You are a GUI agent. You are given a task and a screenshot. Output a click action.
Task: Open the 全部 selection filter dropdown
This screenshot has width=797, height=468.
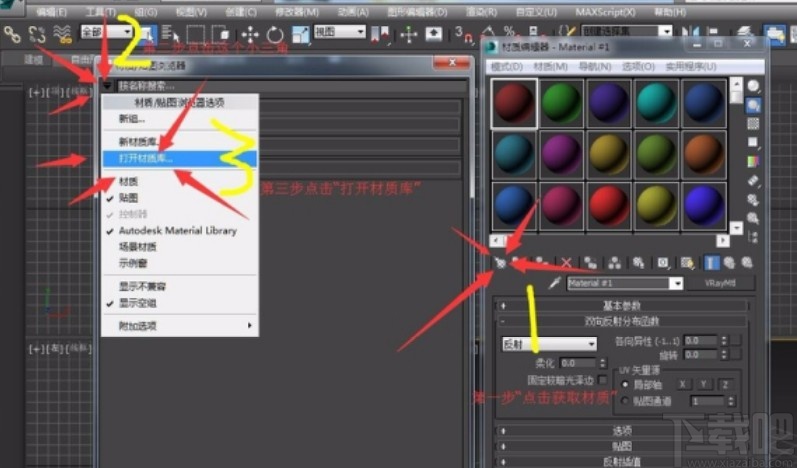(106, 32)
